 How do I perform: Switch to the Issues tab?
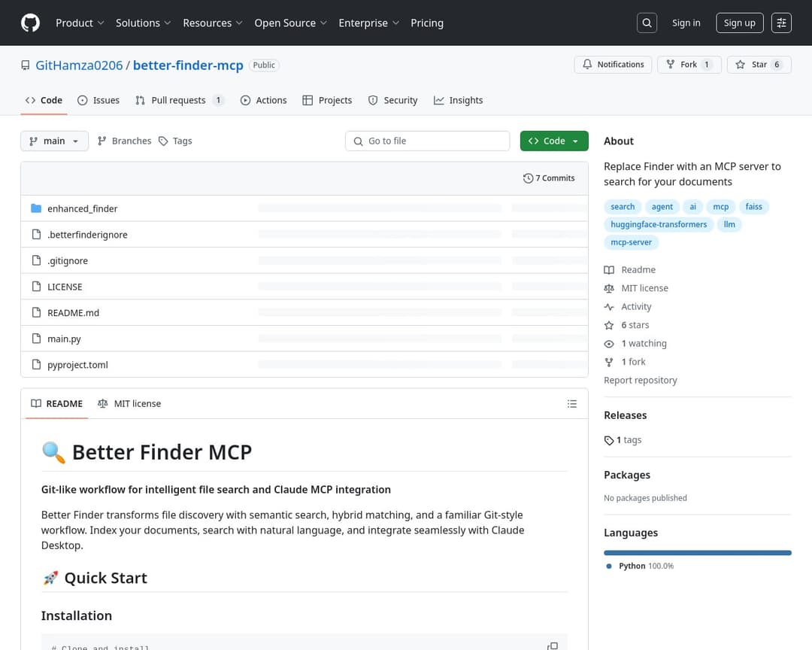click(x=98, y=100)
